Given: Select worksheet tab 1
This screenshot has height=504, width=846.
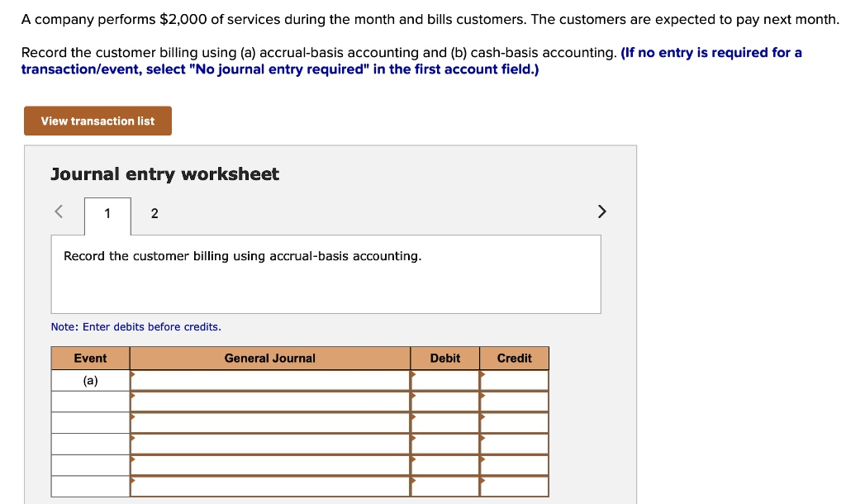Looking at the screenshot, I should [107, 214].
